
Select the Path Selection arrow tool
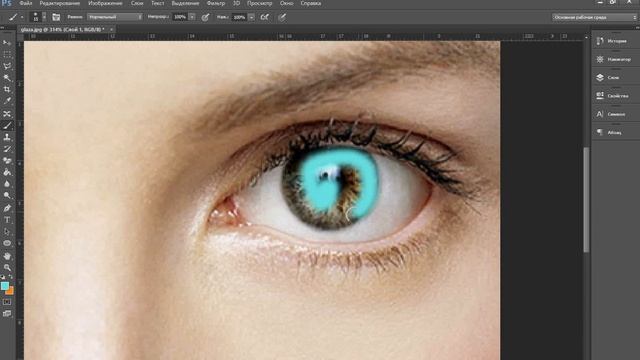click(7, 232)
